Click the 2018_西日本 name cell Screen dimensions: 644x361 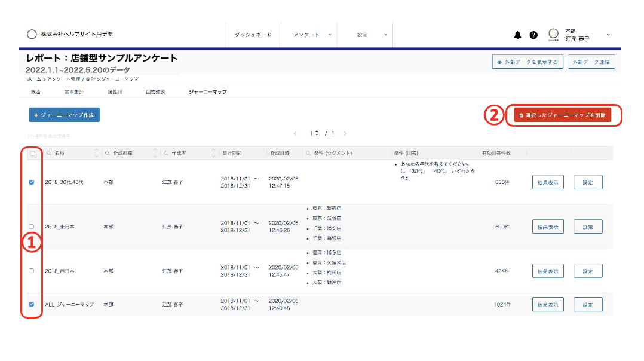click(x=60, y=271)
